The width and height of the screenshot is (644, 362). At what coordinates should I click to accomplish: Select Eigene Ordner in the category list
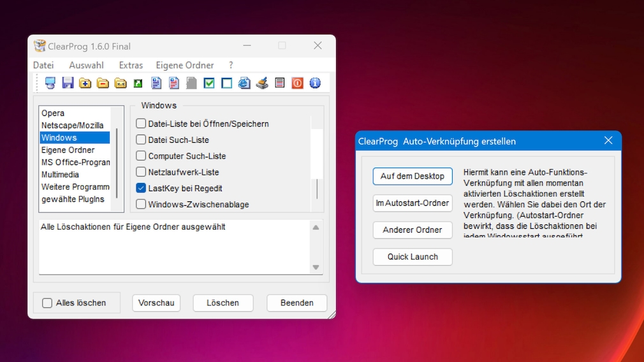coord(75,150)
